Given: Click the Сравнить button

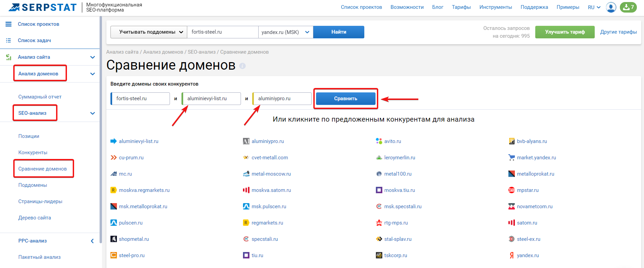Looking at the screenshot, I should 346,99.
